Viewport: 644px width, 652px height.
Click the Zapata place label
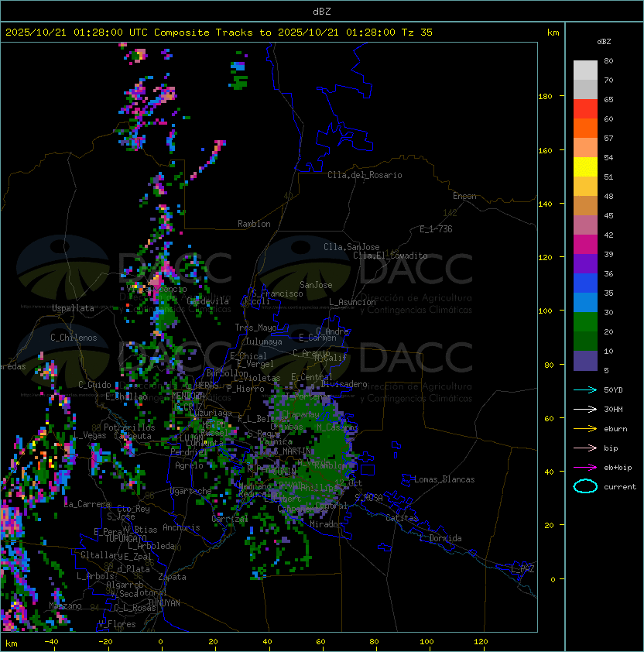click(172, 577)
